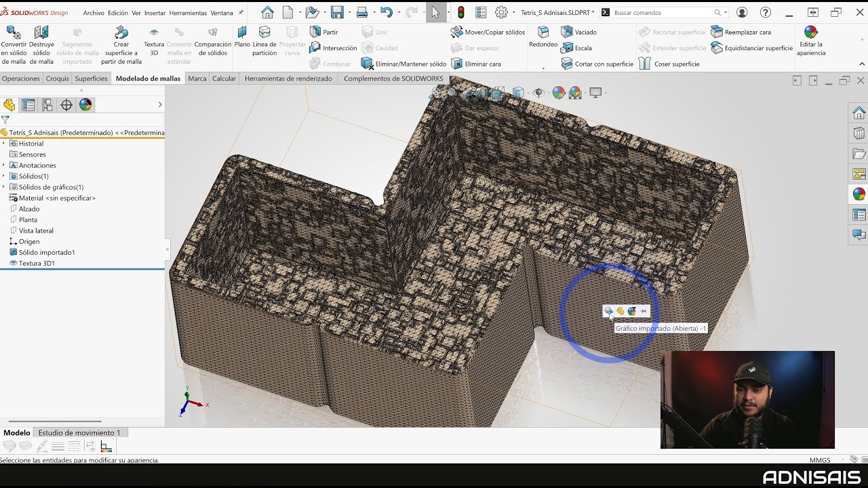Image resolution: width=868 pixels, height=488 pixels.
Task: Select Destruye sólido de malla tool
Action: pyautogui.click(x=41, y=45)
